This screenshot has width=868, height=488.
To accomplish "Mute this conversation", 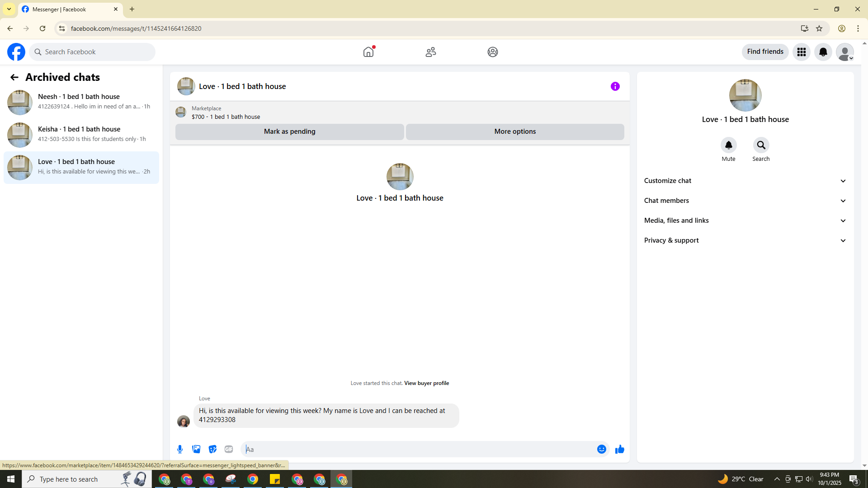I will click(x=728, y=145).
